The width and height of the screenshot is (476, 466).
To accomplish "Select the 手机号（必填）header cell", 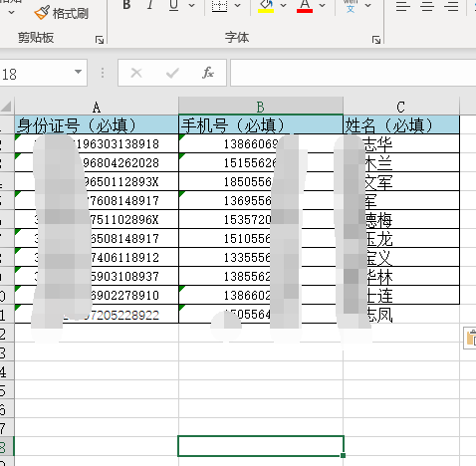I will (261, 124).
